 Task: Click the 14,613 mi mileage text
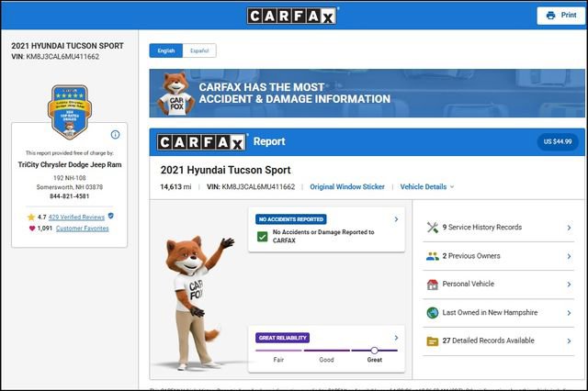pos(175,186)
